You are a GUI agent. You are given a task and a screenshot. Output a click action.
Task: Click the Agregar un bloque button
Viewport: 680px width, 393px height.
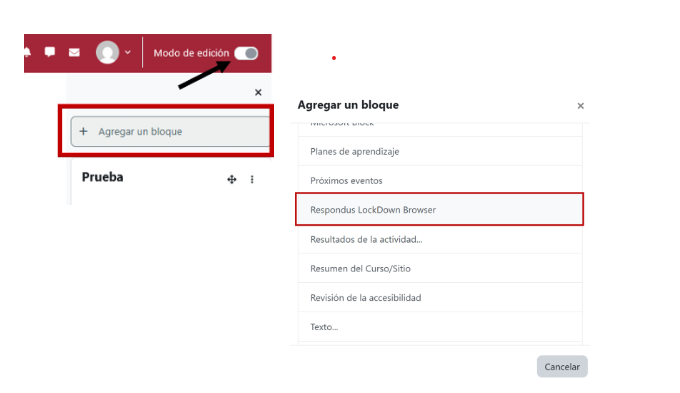(170, 131)
